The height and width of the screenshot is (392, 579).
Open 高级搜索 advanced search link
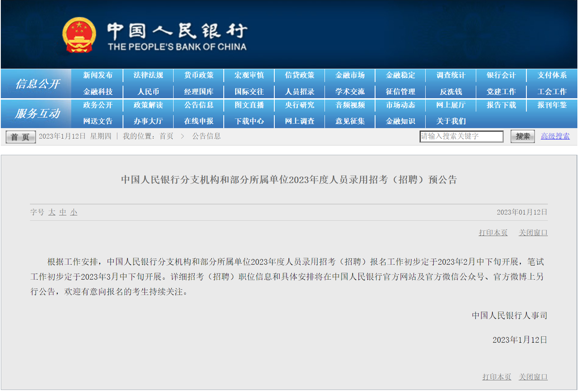point(555,136)
